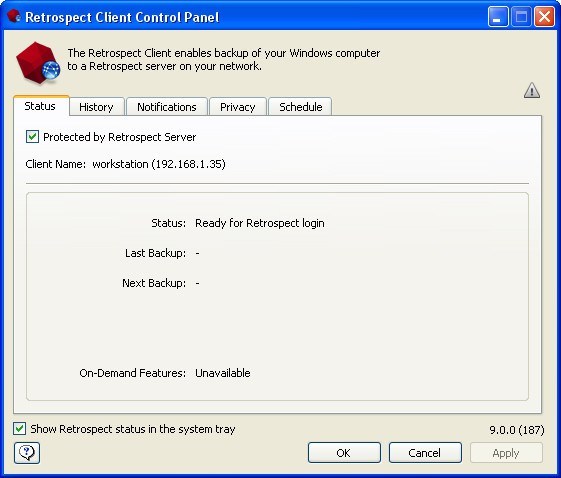Open help with the question mark icon
Screen dimensions: 561x478
pos(27,453)
